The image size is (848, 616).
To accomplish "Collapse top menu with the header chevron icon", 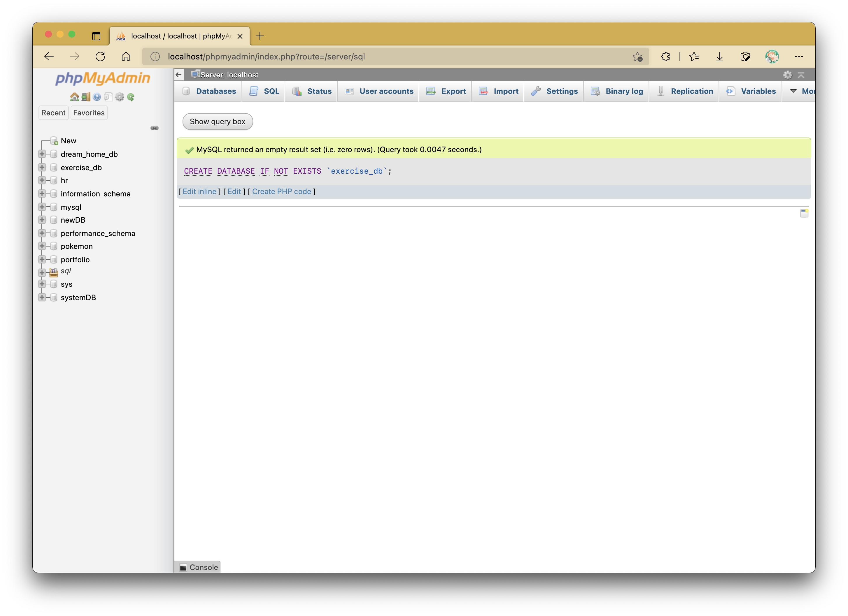I will (x=801, y=75).
